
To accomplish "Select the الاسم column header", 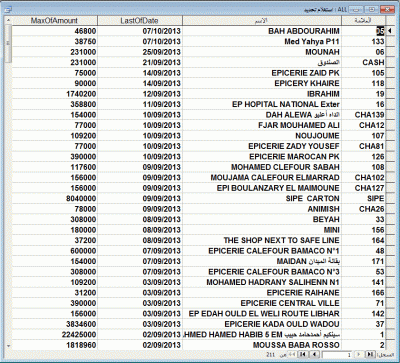I will [262, 21].
